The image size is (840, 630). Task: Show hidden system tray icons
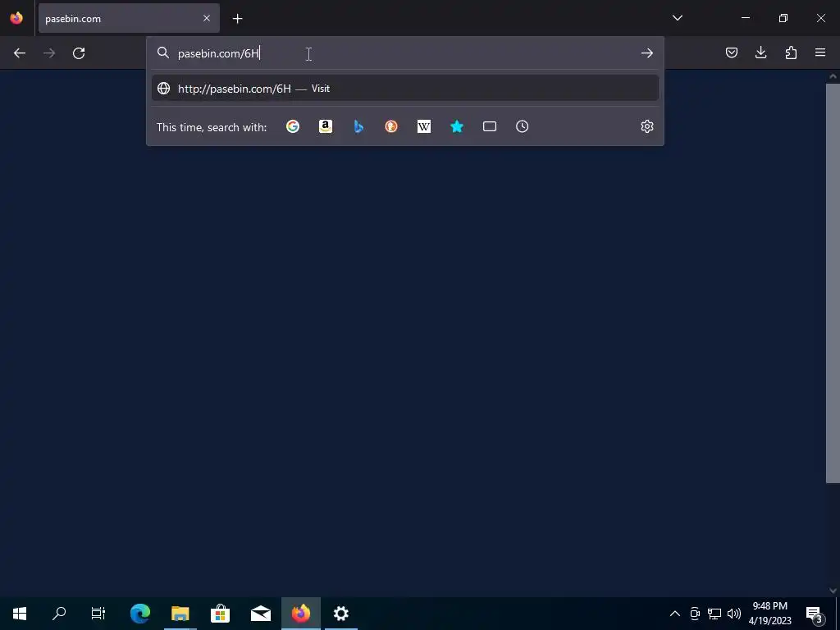click(x=675, y=614)
